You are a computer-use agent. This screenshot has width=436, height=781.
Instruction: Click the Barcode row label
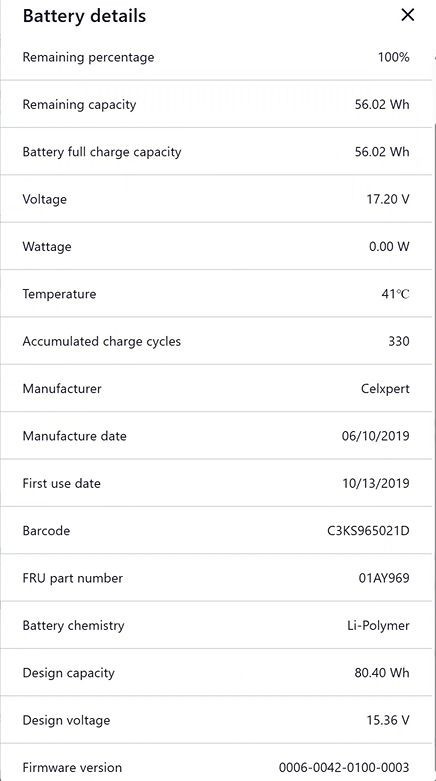[46, 530]
